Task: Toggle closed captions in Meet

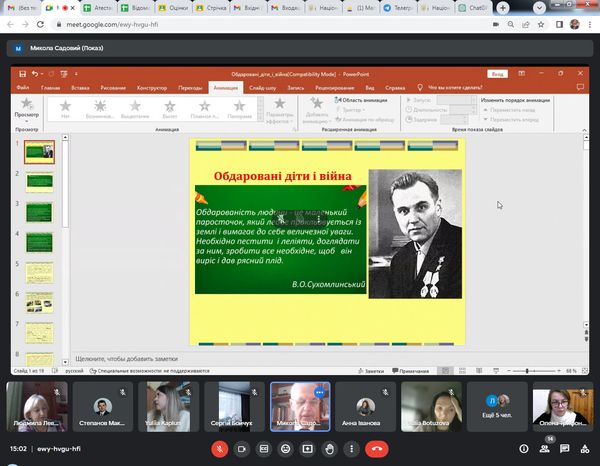Action: [x=264, y=450]
